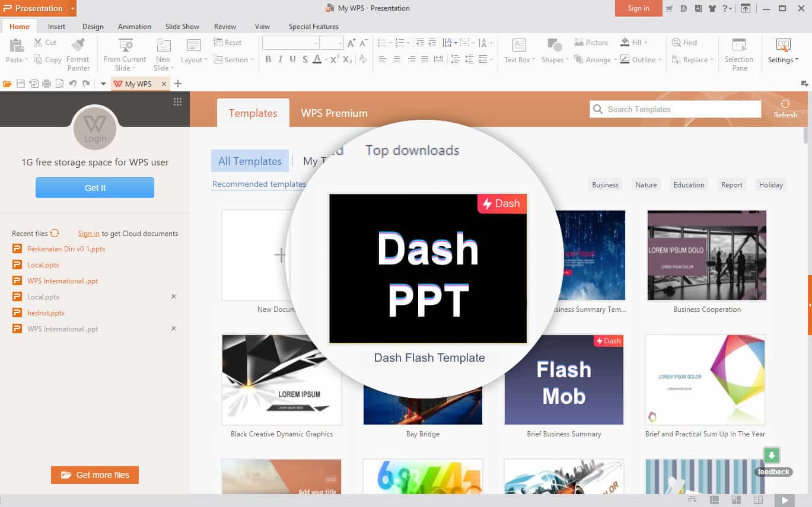Click the Increase Font Size icon
The image size is (812, 507).
(x=351, y=43)
